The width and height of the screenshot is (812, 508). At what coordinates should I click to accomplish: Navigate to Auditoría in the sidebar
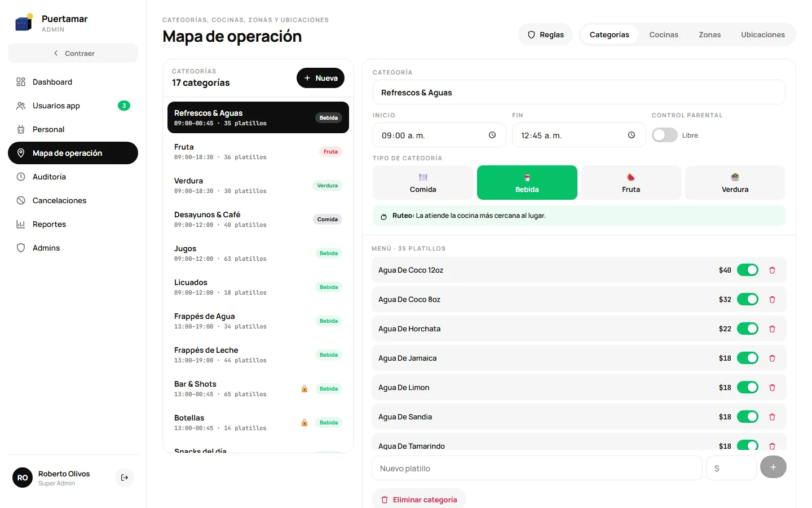coord(73,177)
